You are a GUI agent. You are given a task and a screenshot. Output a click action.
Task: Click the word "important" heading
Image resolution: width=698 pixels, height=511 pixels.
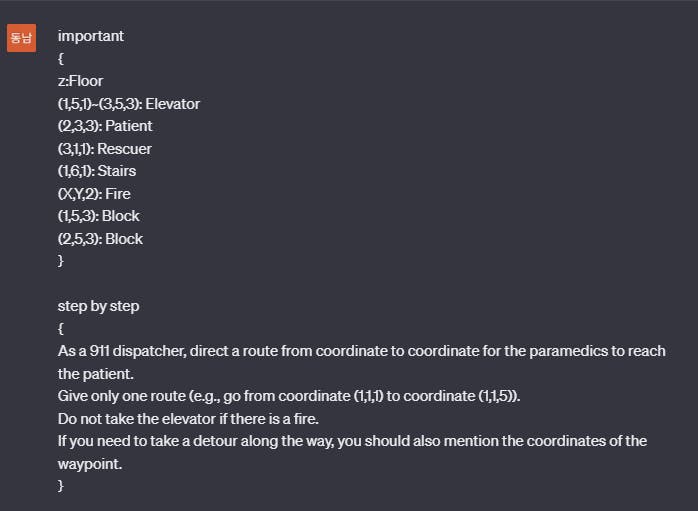point(91,36)
